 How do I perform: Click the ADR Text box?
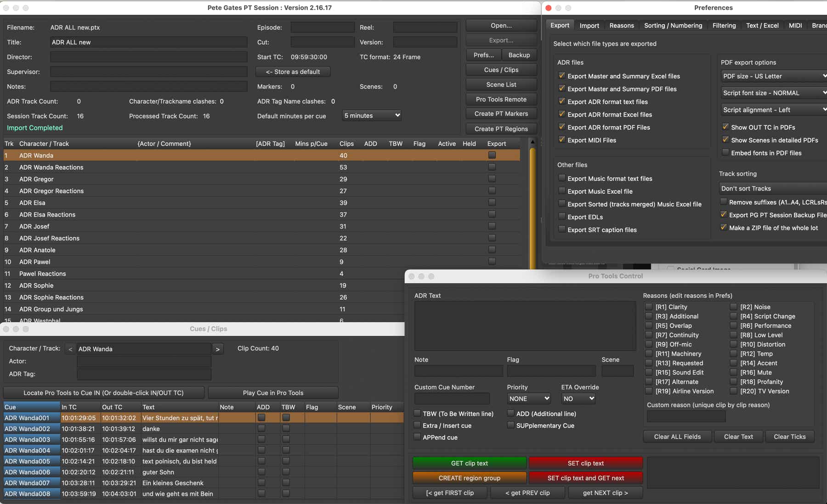pyautogui.click(x=525, y=326)
